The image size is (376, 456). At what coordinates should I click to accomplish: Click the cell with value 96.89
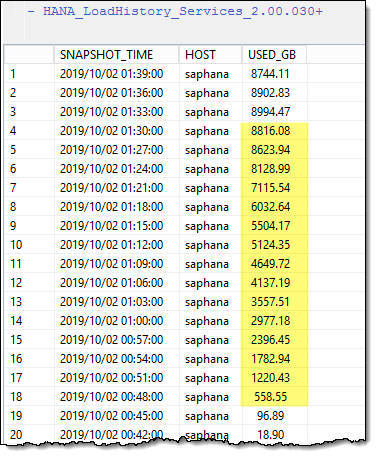274,416
